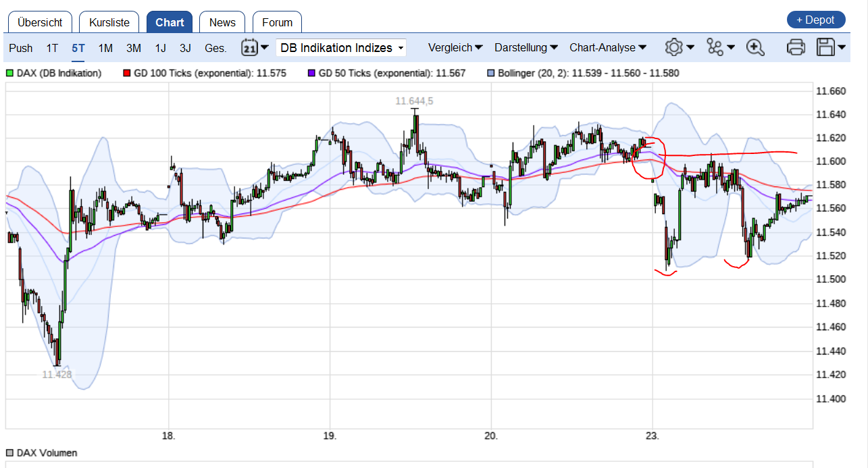Open the settings gear icon

coord(673,47)
